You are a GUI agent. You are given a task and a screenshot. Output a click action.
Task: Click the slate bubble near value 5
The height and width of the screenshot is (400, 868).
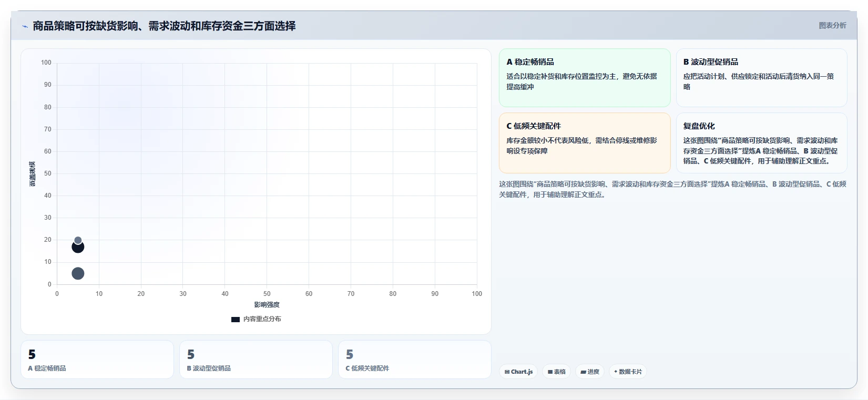coord(78,273)
